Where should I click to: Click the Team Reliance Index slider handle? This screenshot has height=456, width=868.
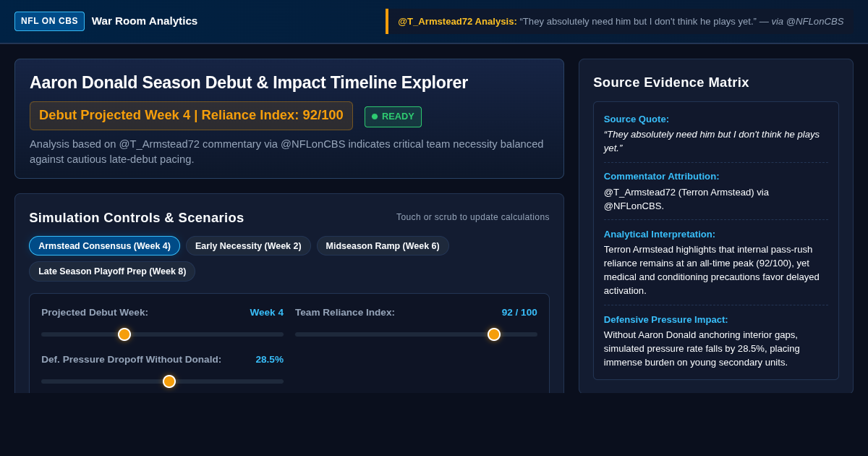coord(494,334)
